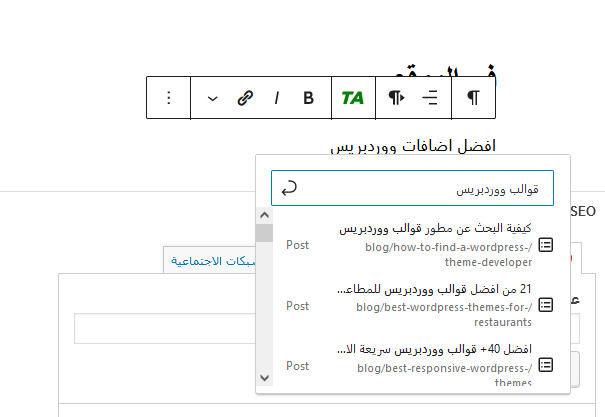Viewport: 605px width, 417px height.
Task: Click the green TA toolbar button
Action: 353,98
